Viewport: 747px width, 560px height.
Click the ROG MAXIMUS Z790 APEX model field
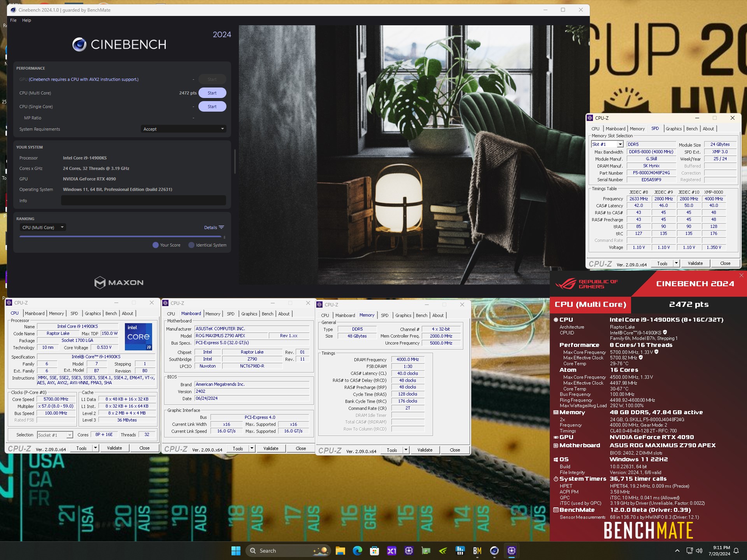[231, 336]
